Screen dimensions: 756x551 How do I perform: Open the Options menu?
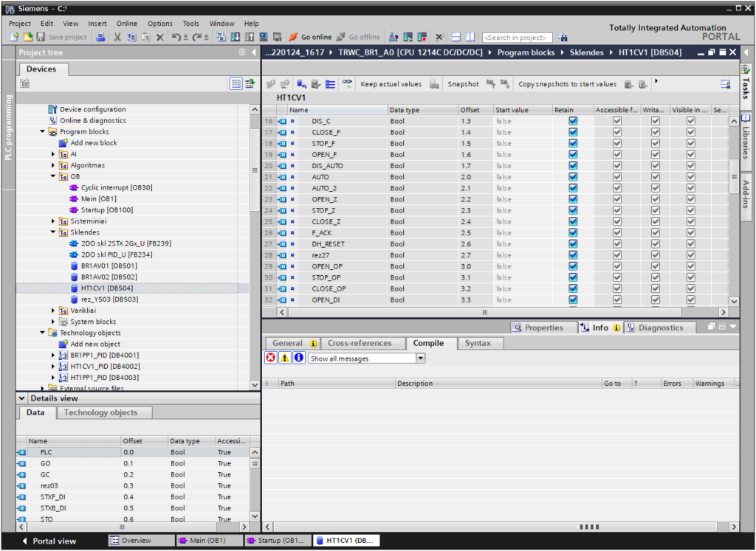[160, 23]
